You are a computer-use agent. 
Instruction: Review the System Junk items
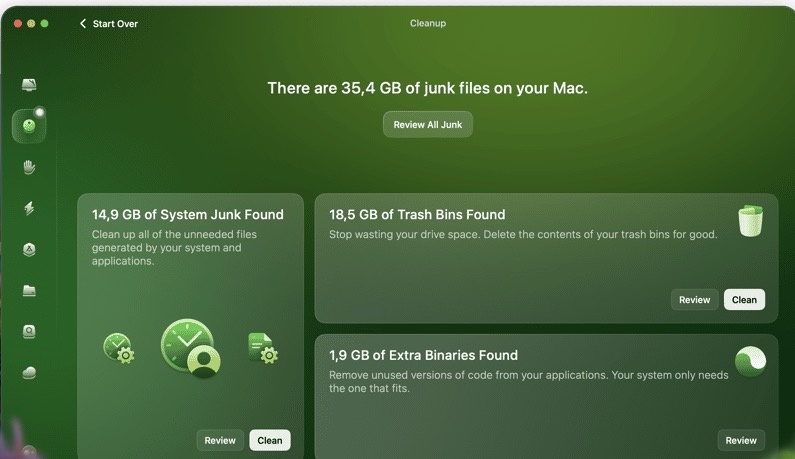click(220, 440)
